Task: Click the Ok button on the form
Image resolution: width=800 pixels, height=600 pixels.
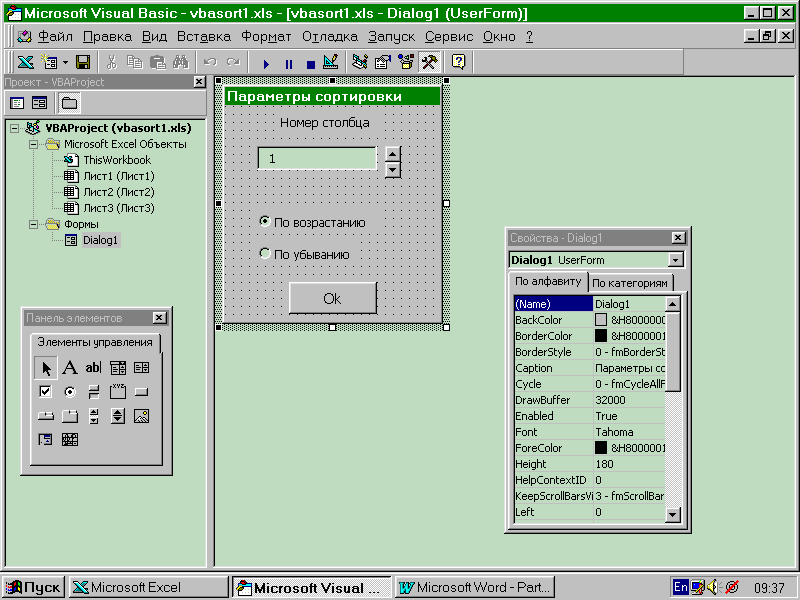Action: pyautogui.click(x=333, y=298)
